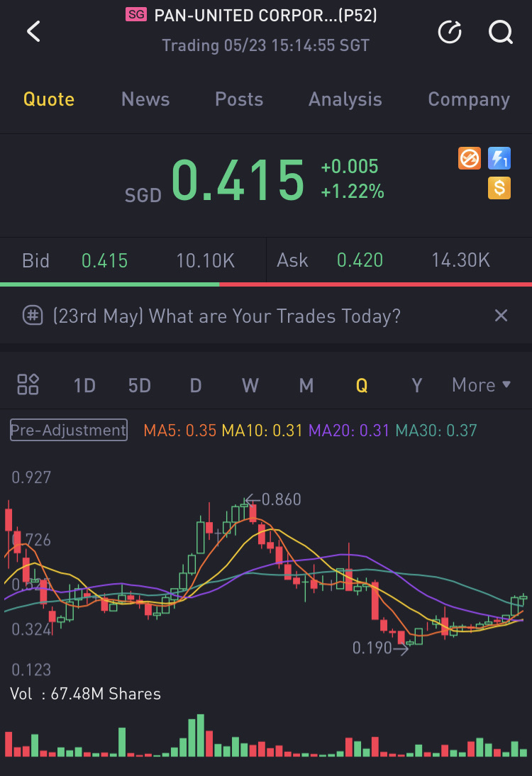Image resolution: width=532 pixels, height=776 pixels.
Task: Tap the Ask price 0.420
Action: 360,260
